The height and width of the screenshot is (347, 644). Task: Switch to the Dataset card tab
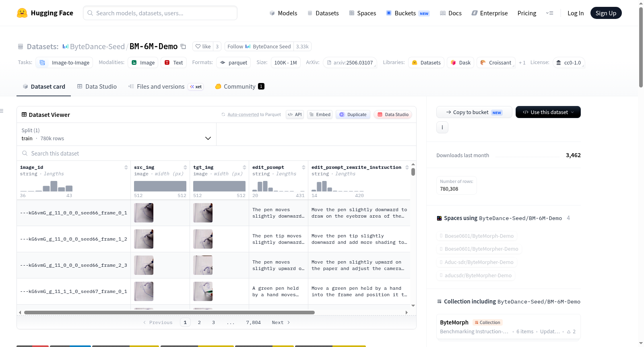(x=44, y=86)
